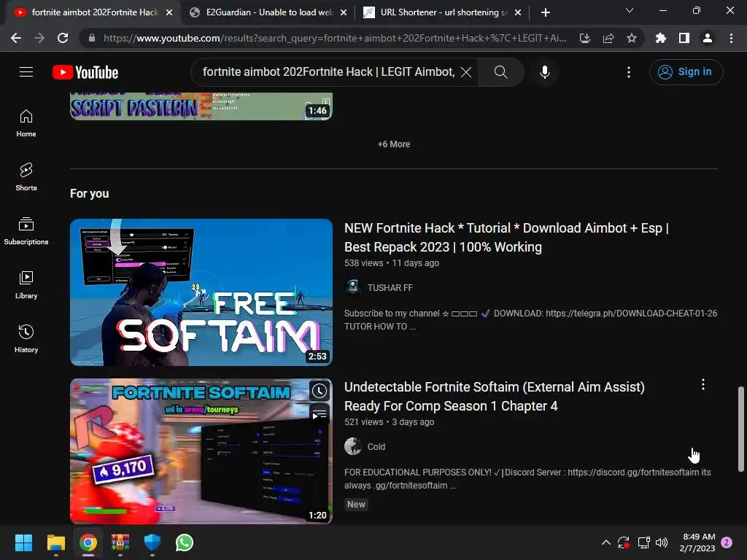747x560 pixels.
Task: Clear the search box with the X
Action: 466,72
